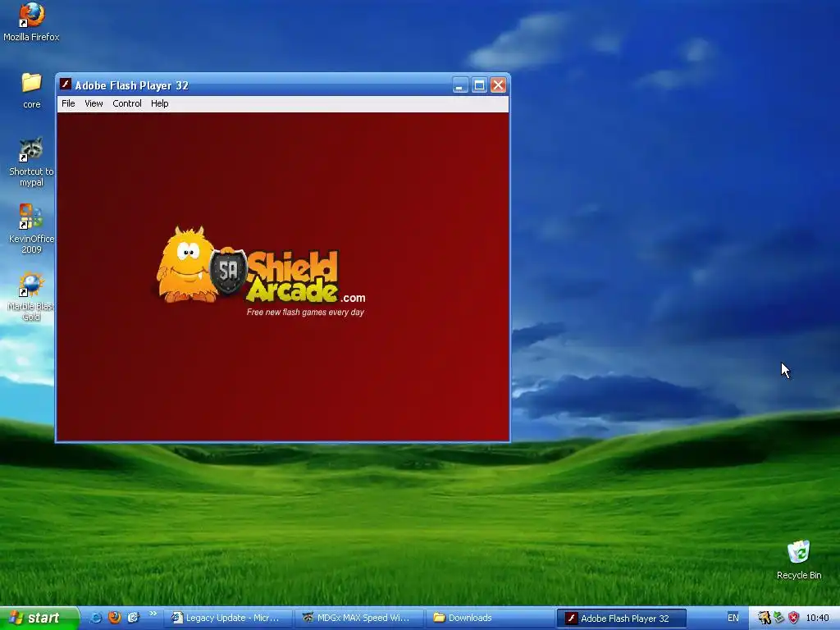Image resolution: width=840 pixels, height=630 pixels.
Task: Switch to MDGx MAX Speed taskbar window
Action: tap(359, 618)
